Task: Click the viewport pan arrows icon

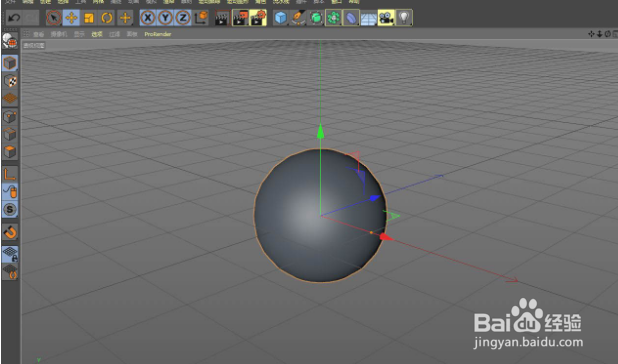Action: [x=591, y=34]
